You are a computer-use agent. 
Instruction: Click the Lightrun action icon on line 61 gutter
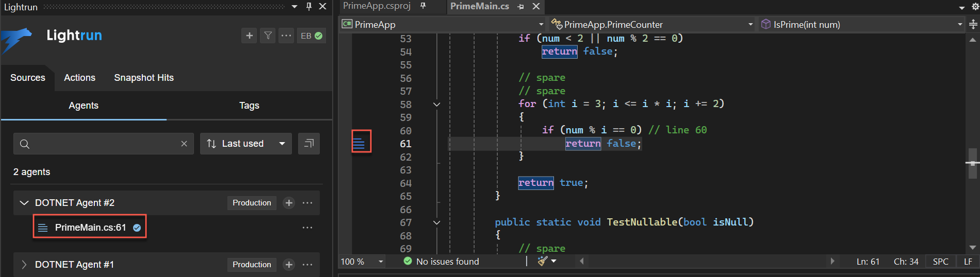click(360, 143)
